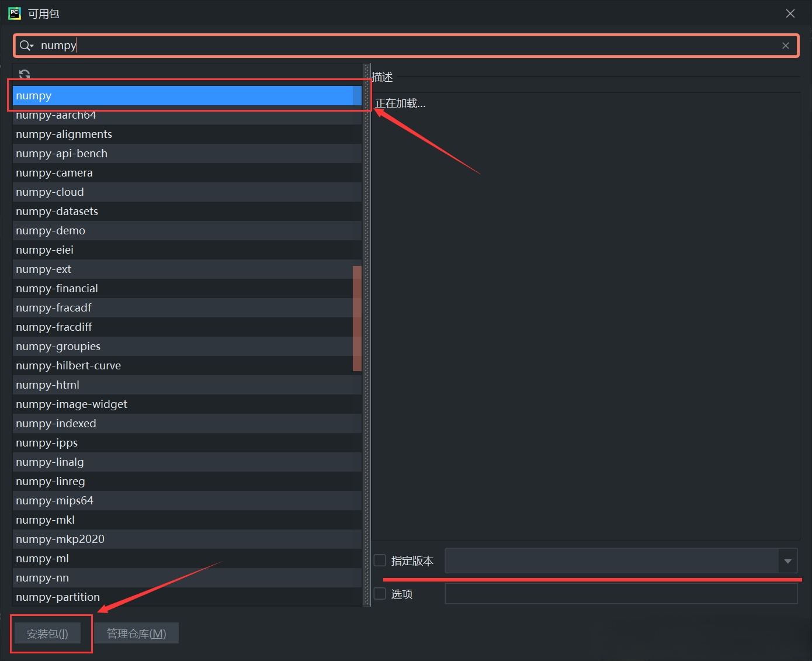Pick numpy-mkp2020 from list

click(187, 539)
